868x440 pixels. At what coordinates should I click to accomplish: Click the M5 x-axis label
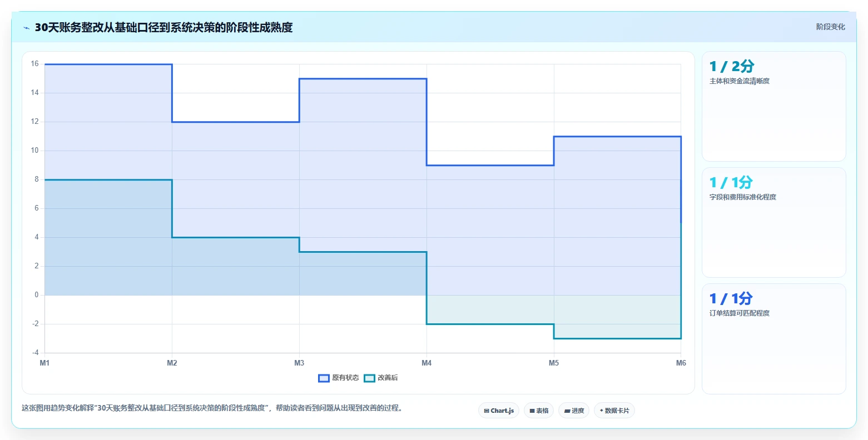coord(554,363)
